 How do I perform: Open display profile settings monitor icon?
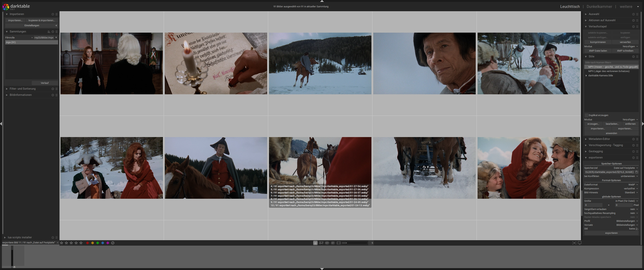click(x=580, y=243)
